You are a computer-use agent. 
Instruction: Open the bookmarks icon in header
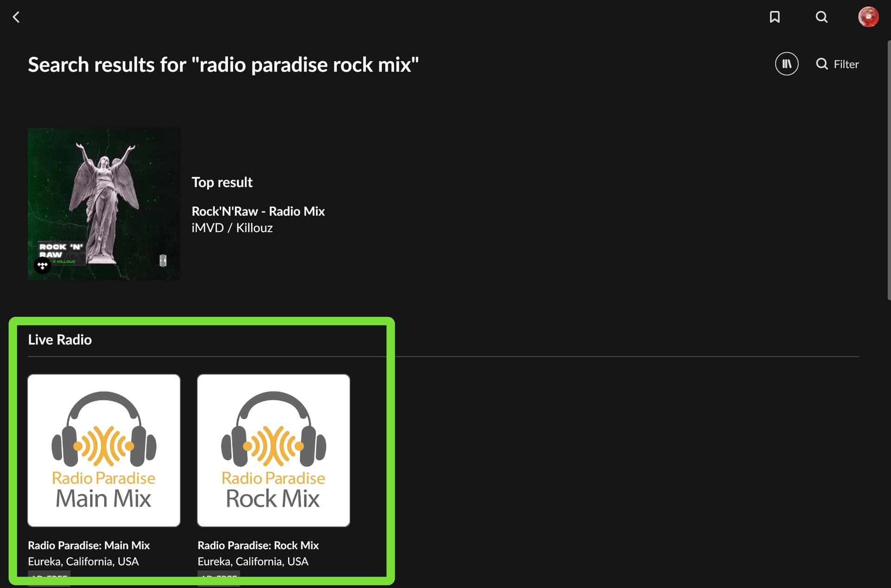click(775, 17)
